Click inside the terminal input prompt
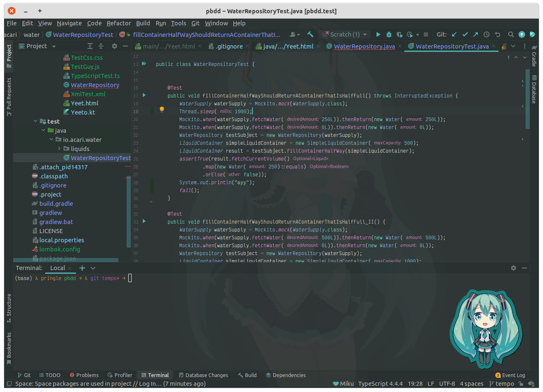Screen dimensions: 543x392 (x=129, y=278)
